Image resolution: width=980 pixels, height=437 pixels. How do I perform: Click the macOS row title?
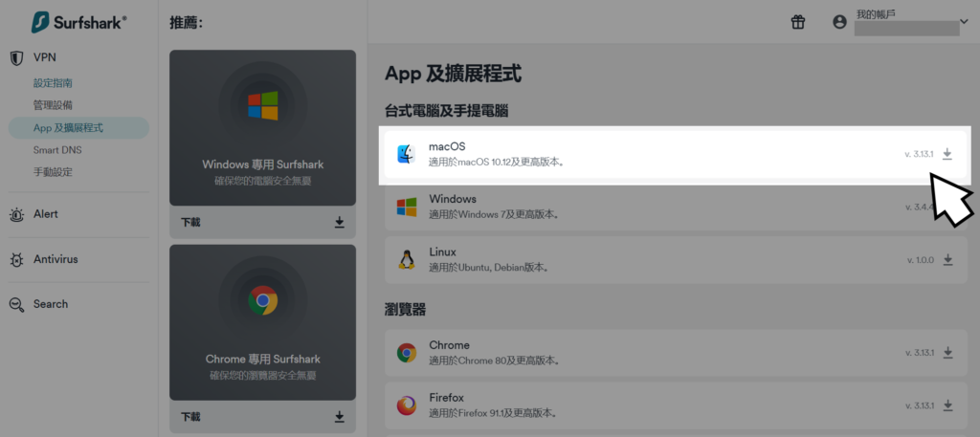pos(447,146)
